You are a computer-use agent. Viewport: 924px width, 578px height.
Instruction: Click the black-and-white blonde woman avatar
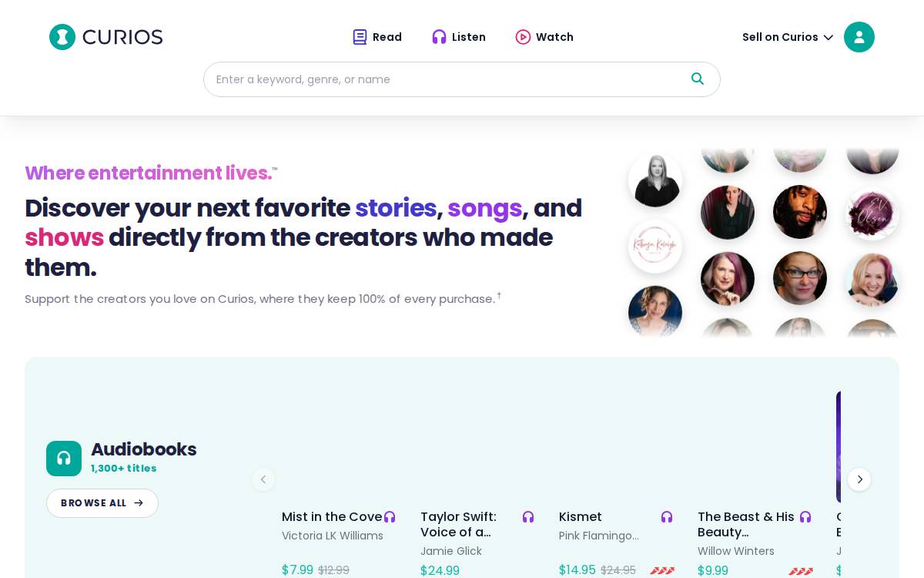pos(655,180)
